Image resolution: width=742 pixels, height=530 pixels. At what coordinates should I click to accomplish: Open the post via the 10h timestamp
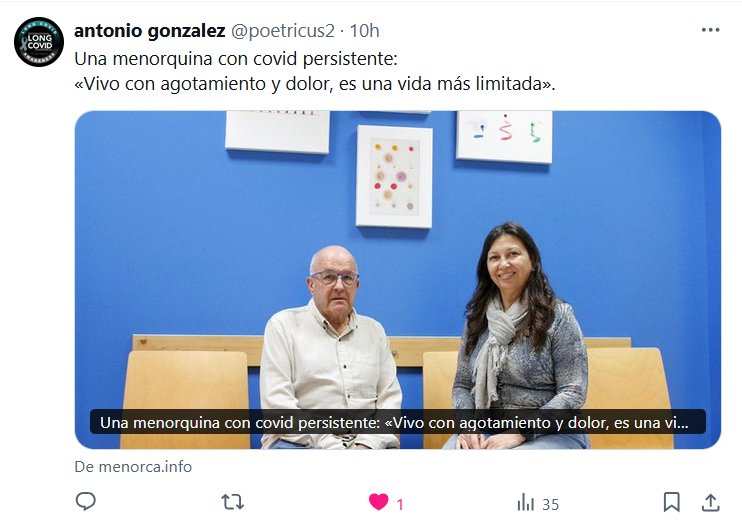click(x=364, y=31)
